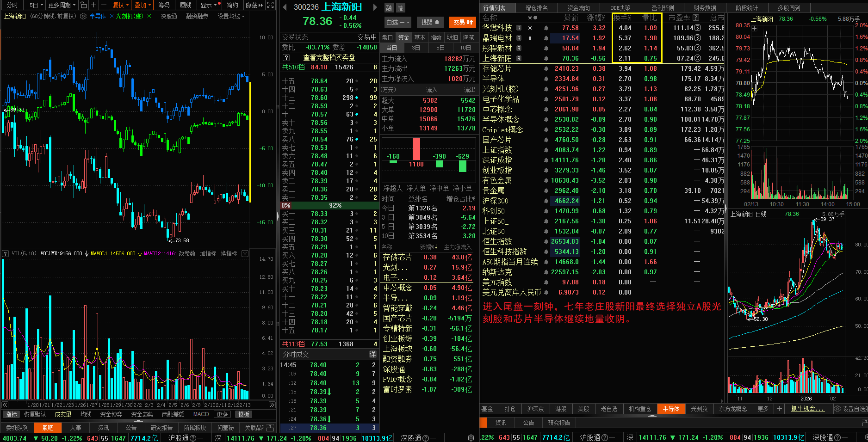The width and height of the screenshot is (868, 442).
Task: Zoom out the chart with minus icon
Action: coord(104,5)
